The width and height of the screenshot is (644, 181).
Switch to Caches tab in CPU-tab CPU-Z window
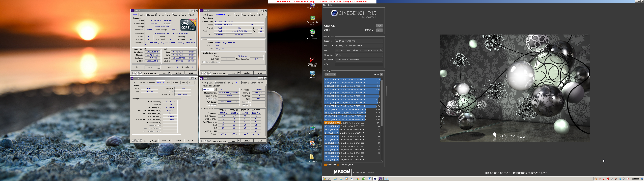click(x=142, y=15)
